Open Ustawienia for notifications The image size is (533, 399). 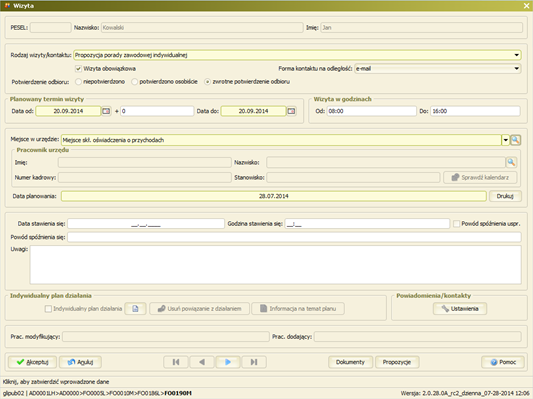coord(460,309)
